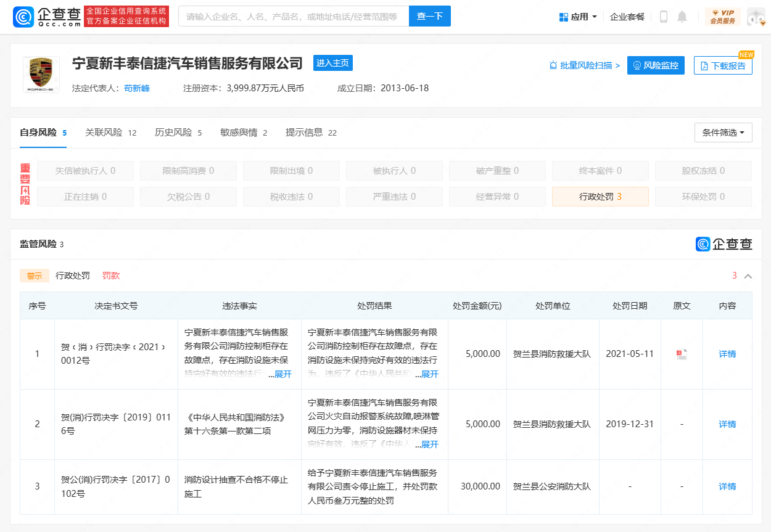Select the 行政处罚 3 risk filter
This screenshot has width=771, height=532.
600,197
